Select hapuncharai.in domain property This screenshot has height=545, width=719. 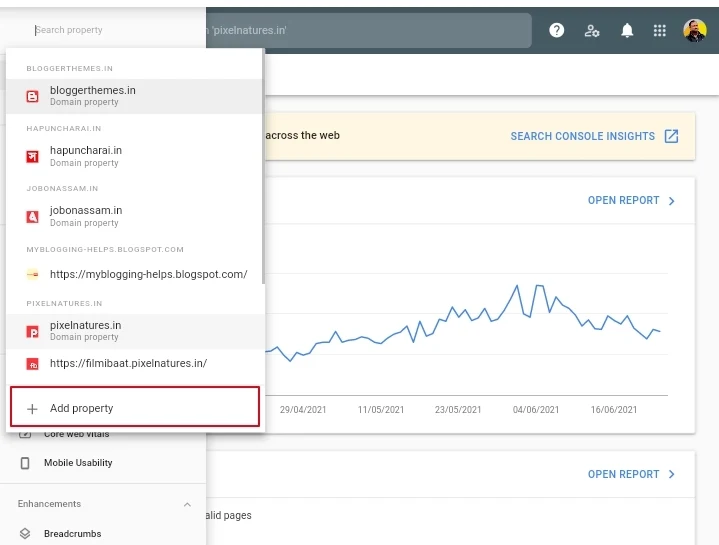coord(135,156)
